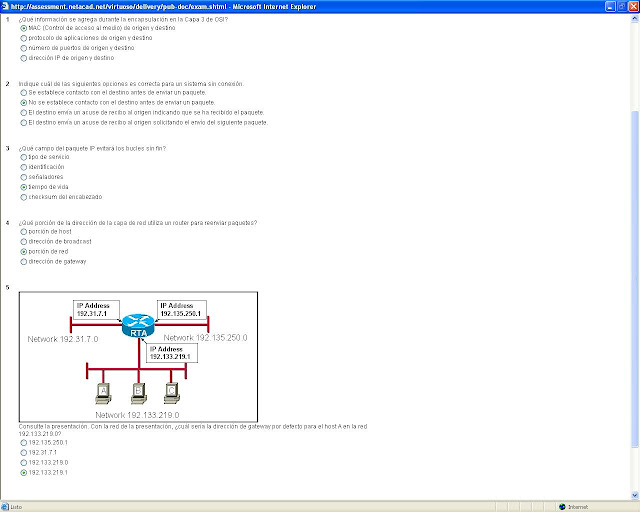Click 'Network 192.31.7.0' text

tap(63, 339)
